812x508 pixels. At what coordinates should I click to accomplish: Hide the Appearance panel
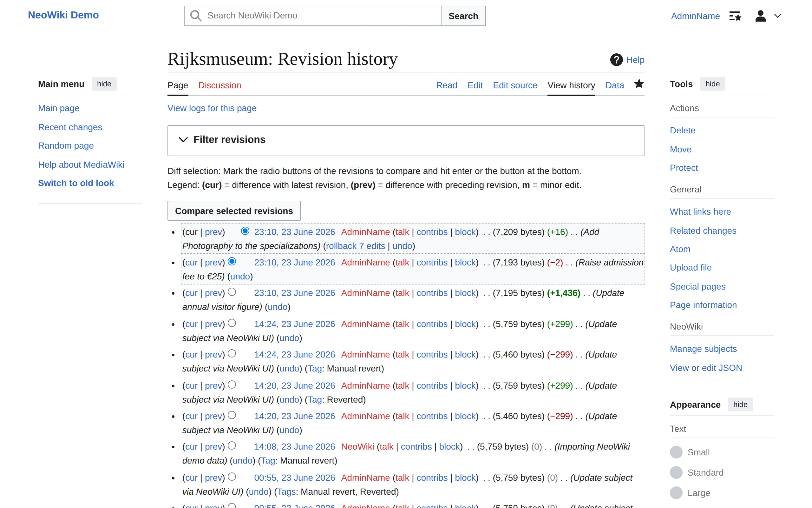740,404
